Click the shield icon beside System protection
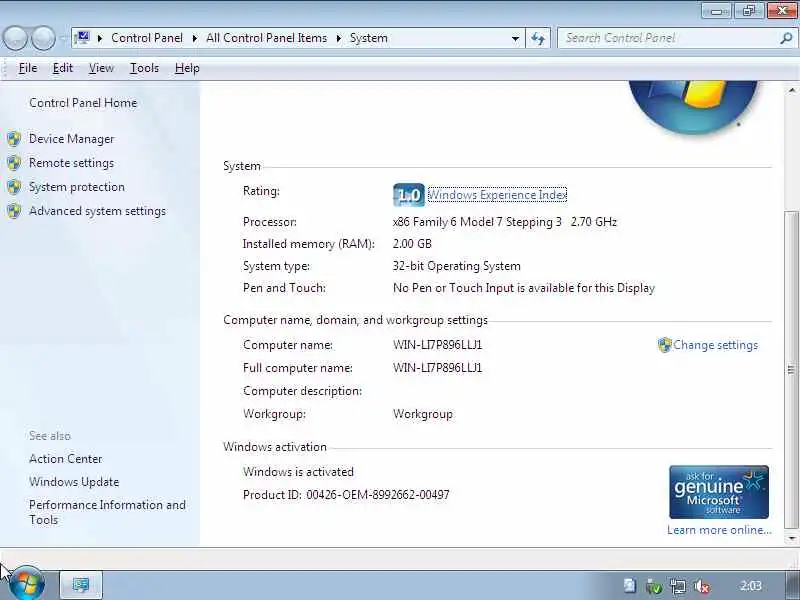 tap(14, 187)
